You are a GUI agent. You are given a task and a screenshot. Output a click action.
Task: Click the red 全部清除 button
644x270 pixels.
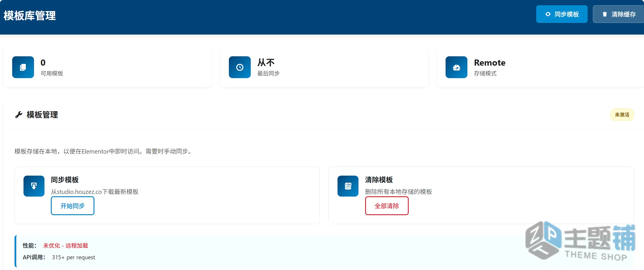tap(387, 206)
